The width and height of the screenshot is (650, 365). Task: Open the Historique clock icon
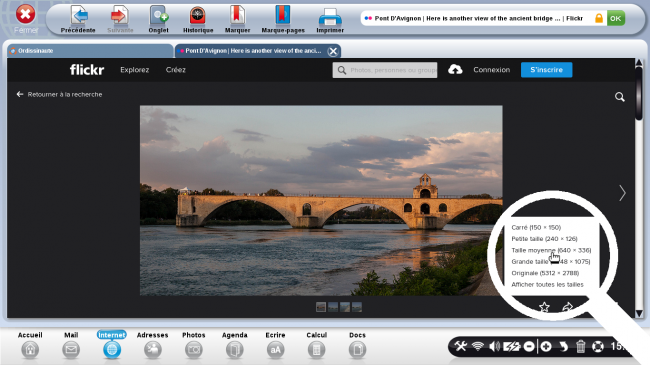point(198,16)
